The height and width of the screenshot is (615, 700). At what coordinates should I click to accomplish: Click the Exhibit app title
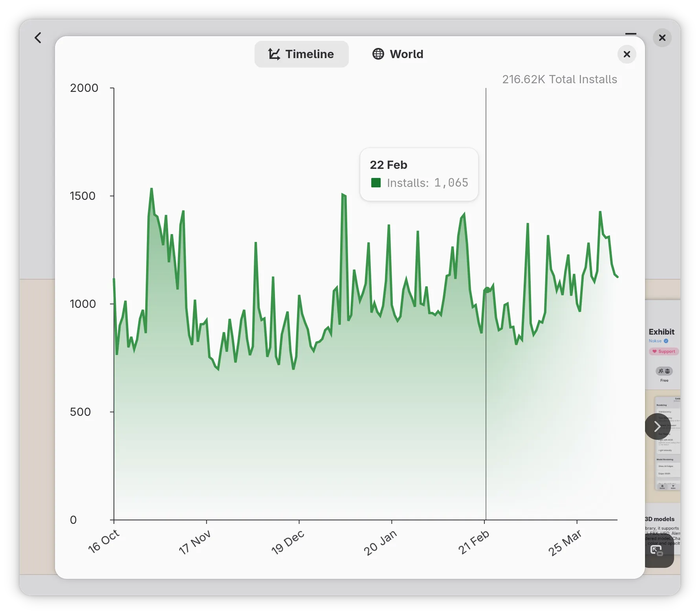662,332
